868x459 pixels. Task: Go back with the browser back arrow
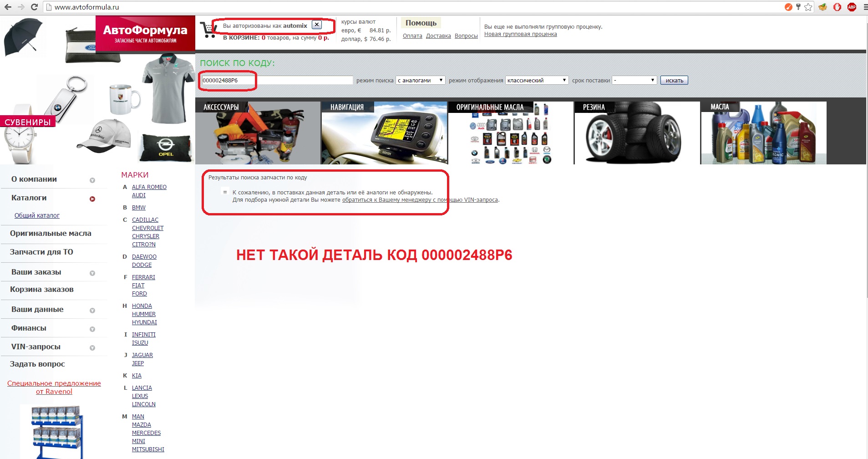[8, 7]
